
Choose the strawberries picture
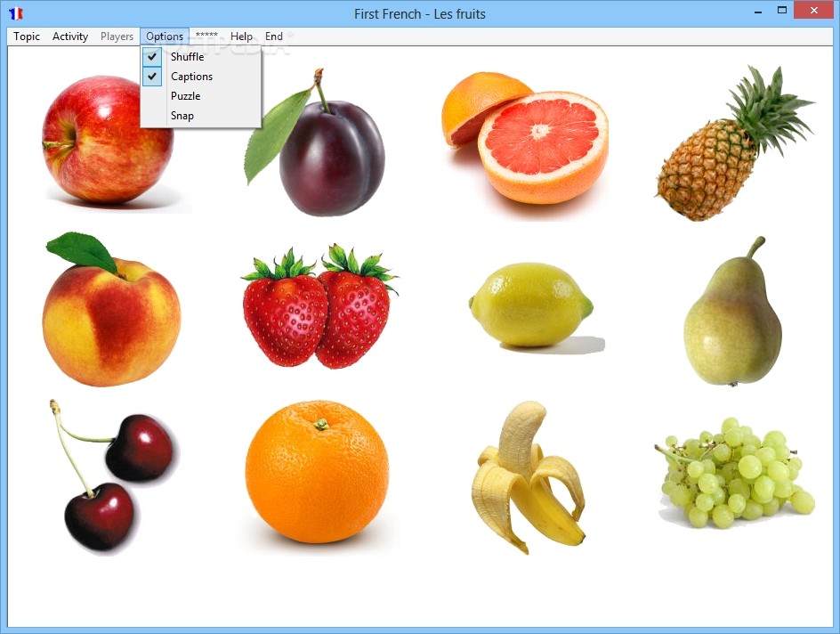click(319, 306)
